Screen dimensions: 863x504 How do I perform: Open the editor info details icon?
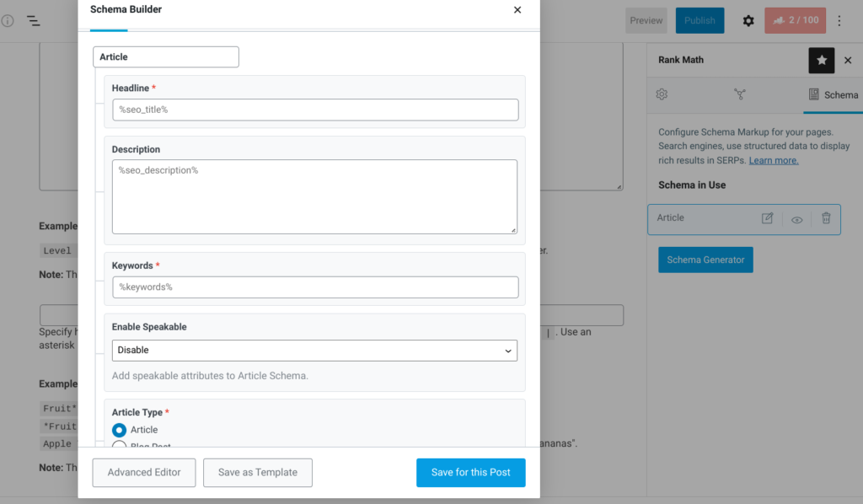pos(7,21)
